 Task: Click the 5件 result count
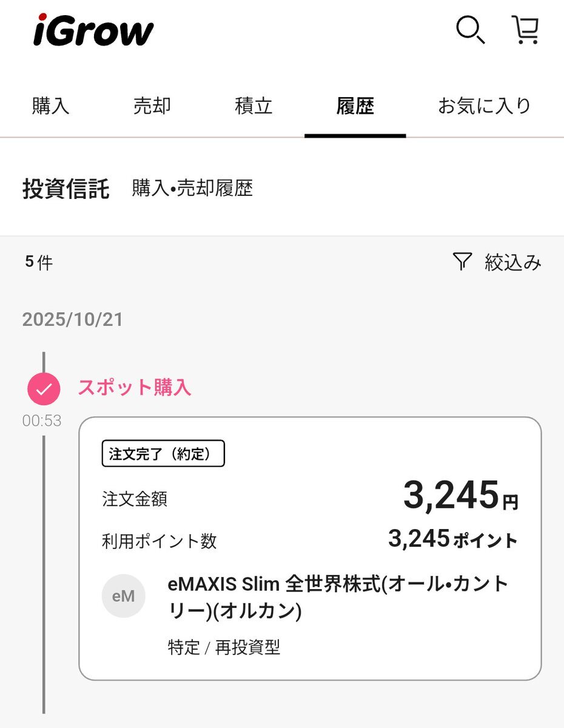pos(39,262)
